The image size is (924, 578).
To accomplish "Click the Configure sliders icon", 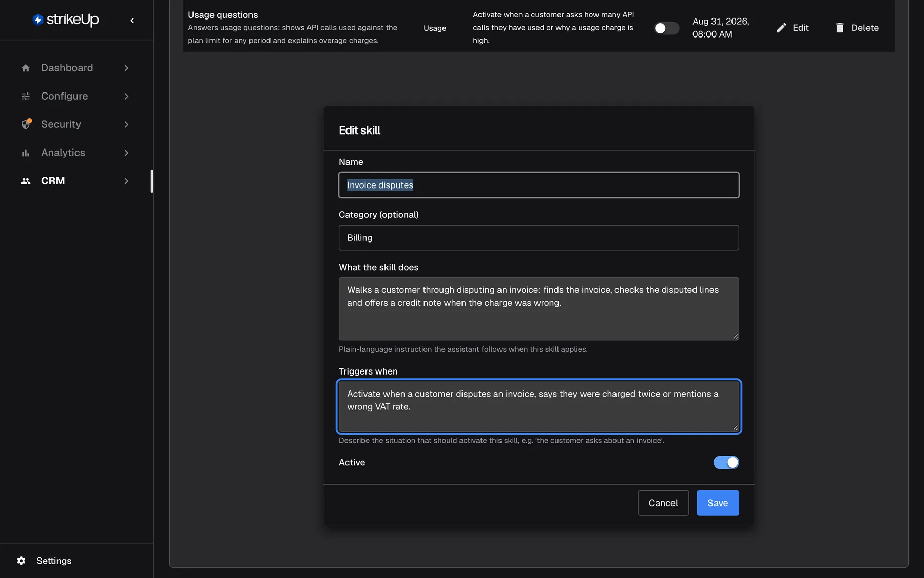I will (x=26, y=96).
